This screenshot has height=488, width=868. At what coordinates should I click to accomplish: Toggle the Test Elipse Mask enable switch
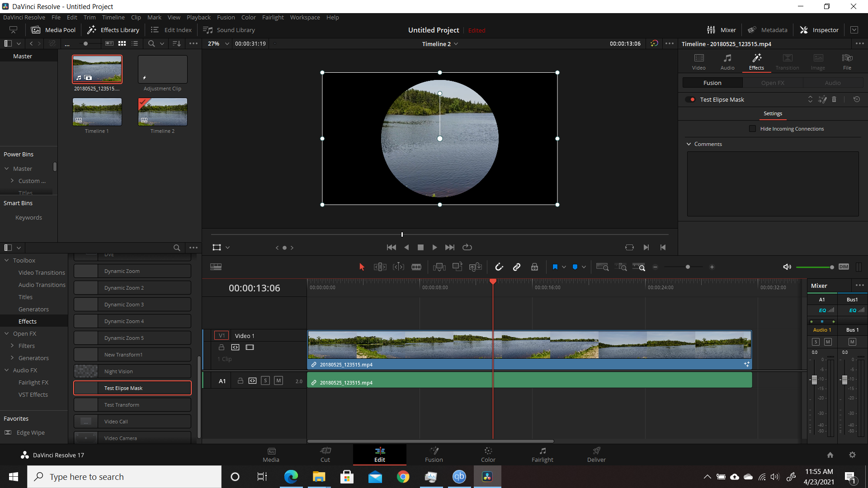tap(690, 99)
